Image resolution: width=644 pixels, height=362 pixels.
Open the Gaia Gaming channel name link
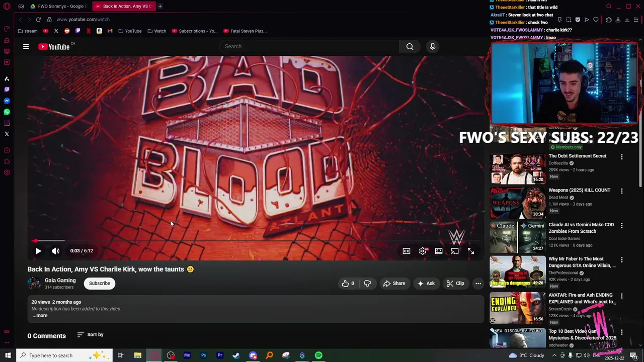[60, 281]
